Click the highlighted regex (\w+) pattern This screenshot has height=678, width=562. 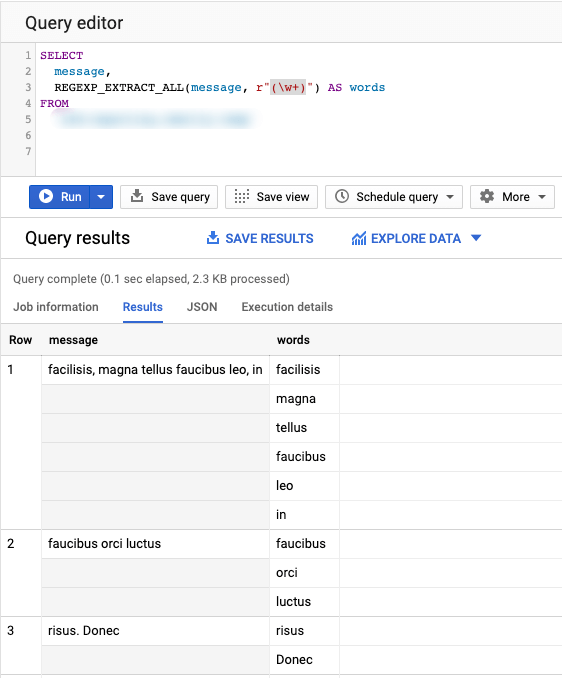pyautogui.click(x=288, y=87)
